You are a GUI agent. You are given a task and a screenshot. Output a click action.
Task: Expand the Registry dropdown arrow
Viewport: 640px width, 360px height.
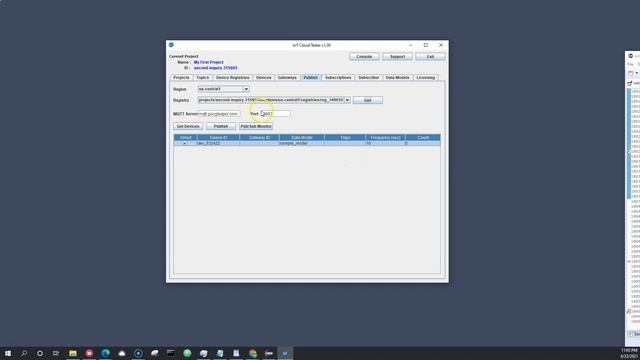(x=347, y=100)
